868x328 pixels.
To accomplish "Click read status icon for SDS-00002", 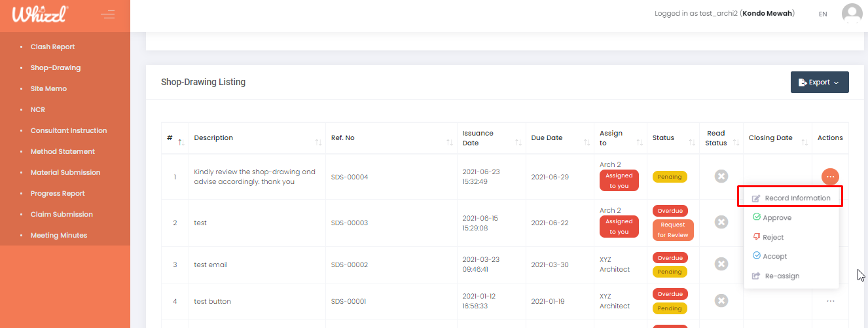I will click(721, 264).
